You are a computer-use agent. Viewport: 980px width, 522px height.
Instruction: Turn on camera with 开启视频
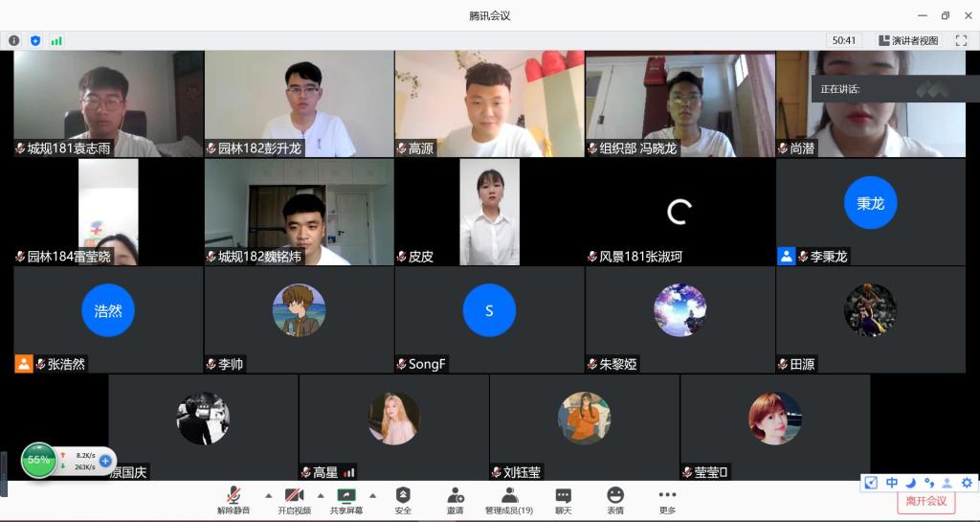(x=295, y=499)
